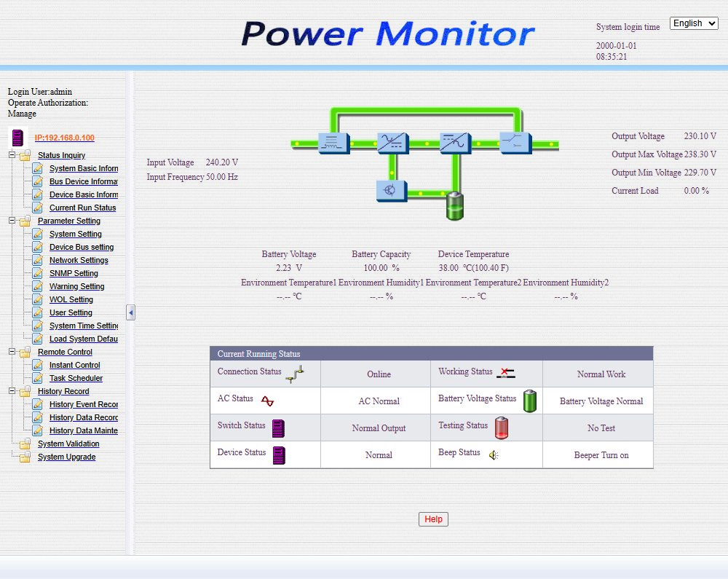
Task: Collapse the Status Inquiry tree node
Action: point(12,155)
